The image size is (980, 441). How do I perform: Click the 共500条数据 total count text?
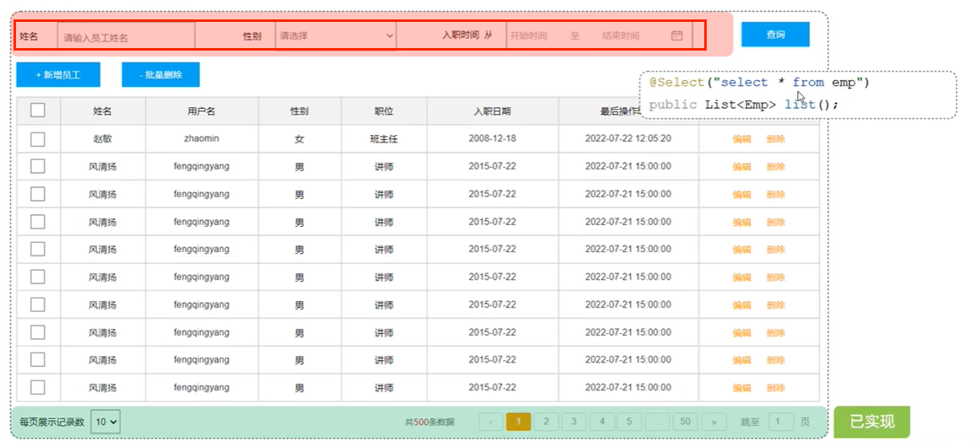[x=429, y=422]
